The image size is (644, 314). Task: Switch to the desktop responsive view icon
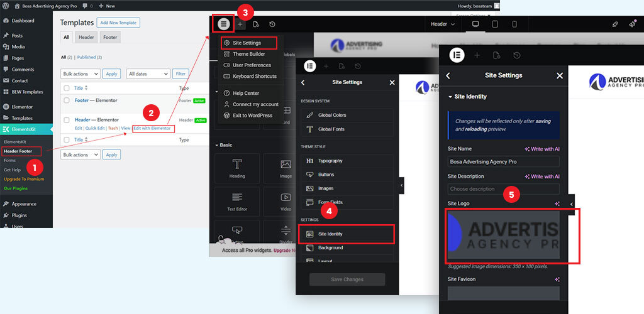(x=475, y=24)
